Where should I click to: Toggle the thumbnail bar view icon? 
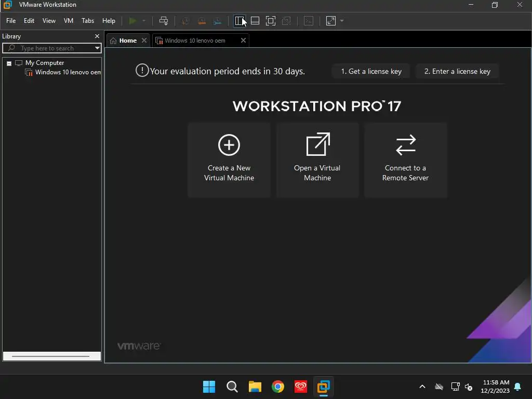tap(255, 21)
